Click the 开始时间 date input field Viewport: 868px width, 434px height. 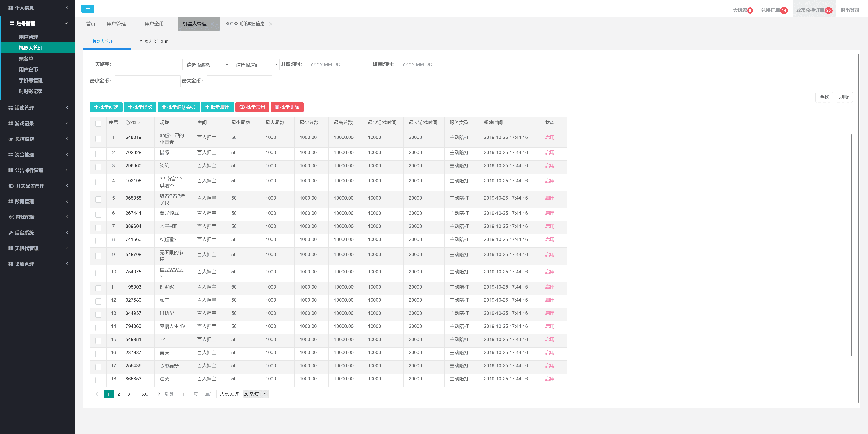click(338, 64)
